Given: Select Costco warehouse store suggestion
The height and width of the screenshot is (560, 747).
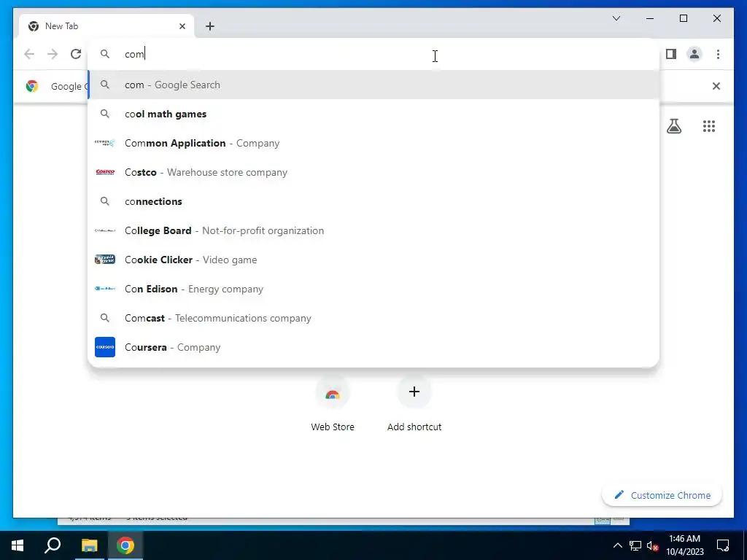Looking at the screenshot, I should click(374, 172).
